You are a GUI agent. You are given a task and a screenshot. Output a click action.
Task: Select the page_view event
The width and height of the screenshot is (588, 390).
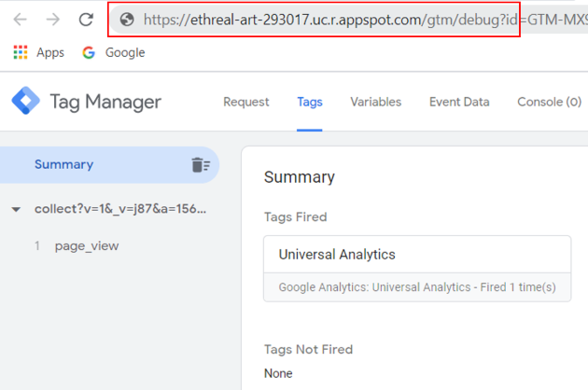(87, 246)
